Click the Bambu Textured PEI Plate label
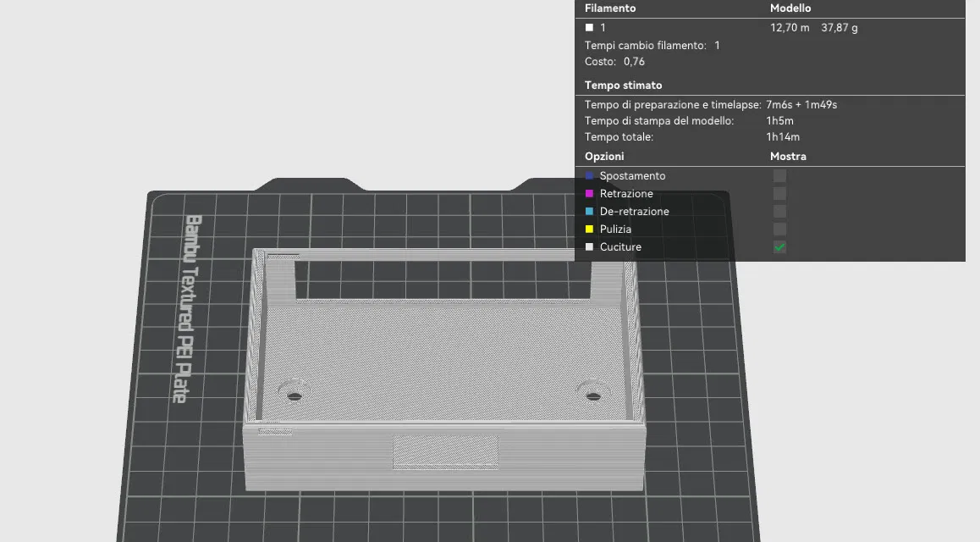The width and height of the screenshot is (980, 542). (x=188, y=309)
